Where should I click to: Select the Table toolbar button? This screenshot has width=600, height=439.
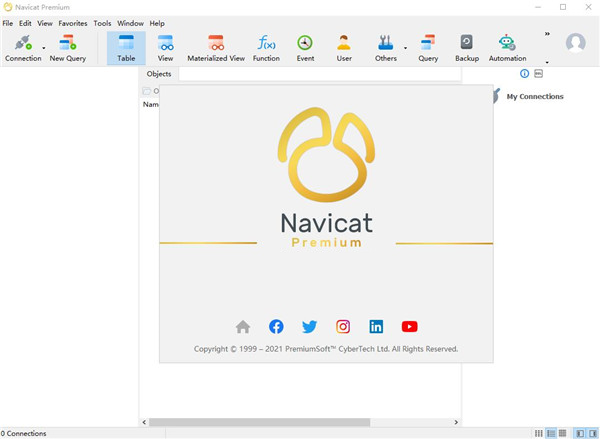coord(126,48)
